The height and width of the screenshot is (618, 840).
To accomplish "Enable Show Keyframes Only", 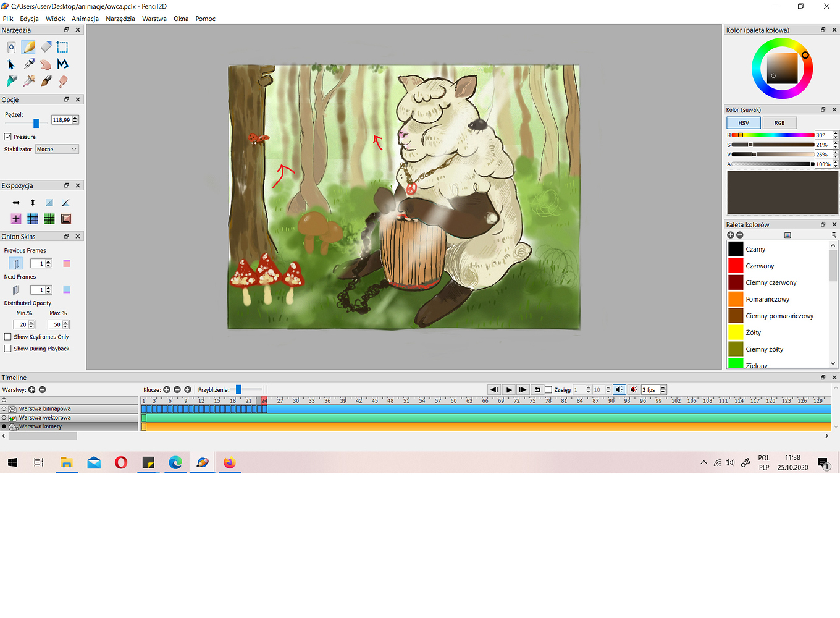I will (8, 337).
